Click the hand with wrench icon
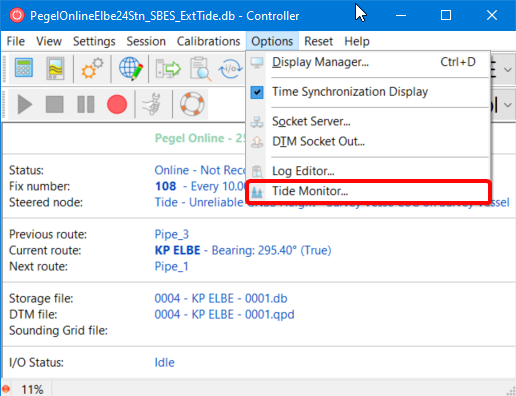516x396 pixels. coord(152,104)
